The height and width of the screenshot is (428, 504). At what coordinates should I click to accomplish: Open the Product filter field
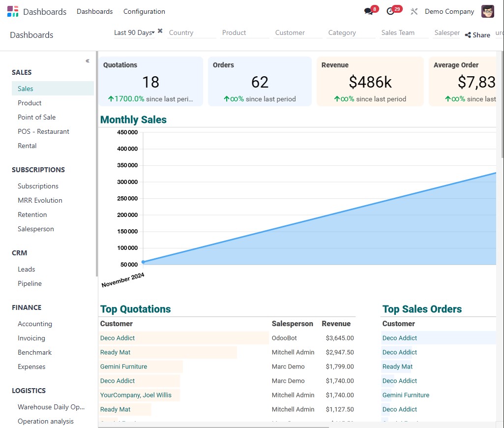pos(244,33)
